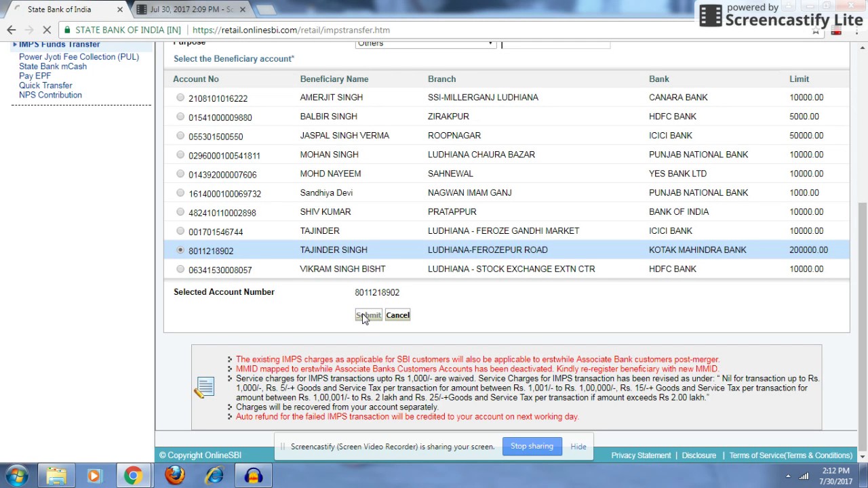
Task: Close the Jul 30, 2017 recording tab
Action: [x=243, y=9]
